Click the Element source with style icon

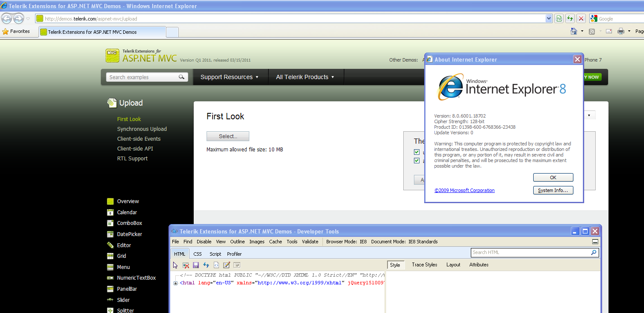[x=216, y=265]
